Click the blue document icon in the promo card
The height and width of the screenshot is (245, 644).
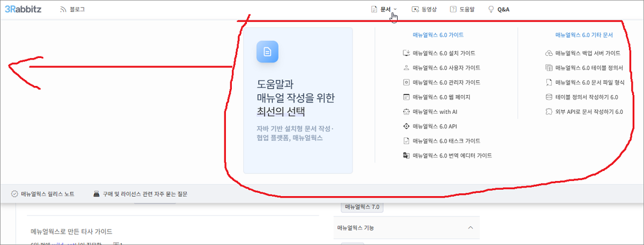pos(267,52)
